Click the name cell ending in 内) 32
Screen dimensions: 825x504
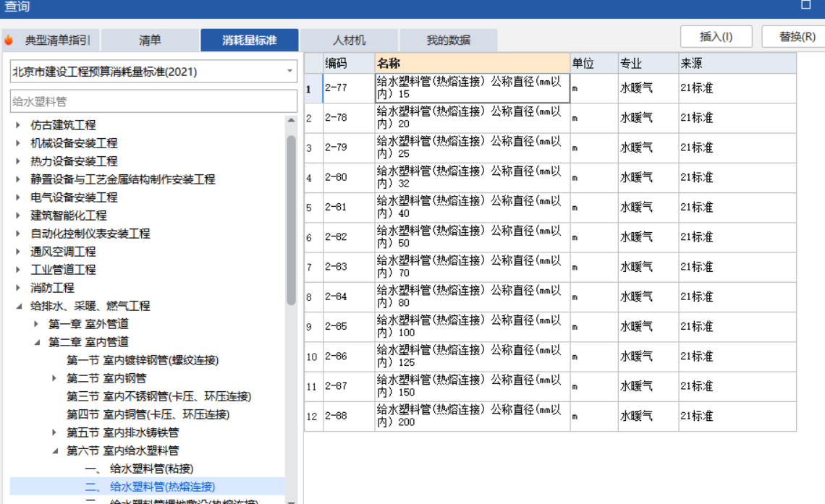point(472,178)
